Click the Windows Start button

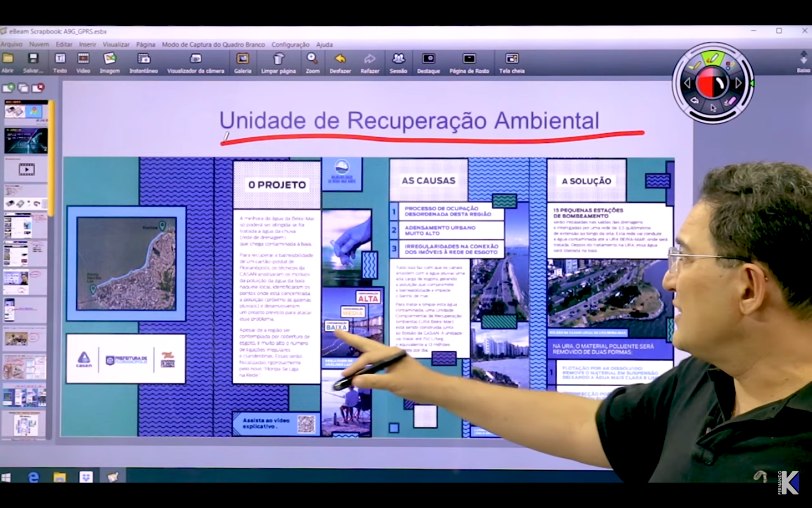tap(6, 478)
